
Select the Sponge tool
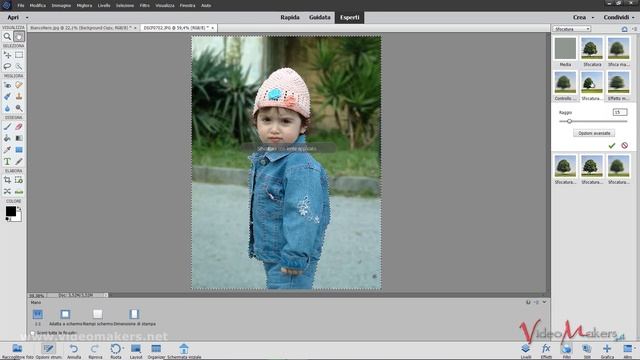(19, 108)
